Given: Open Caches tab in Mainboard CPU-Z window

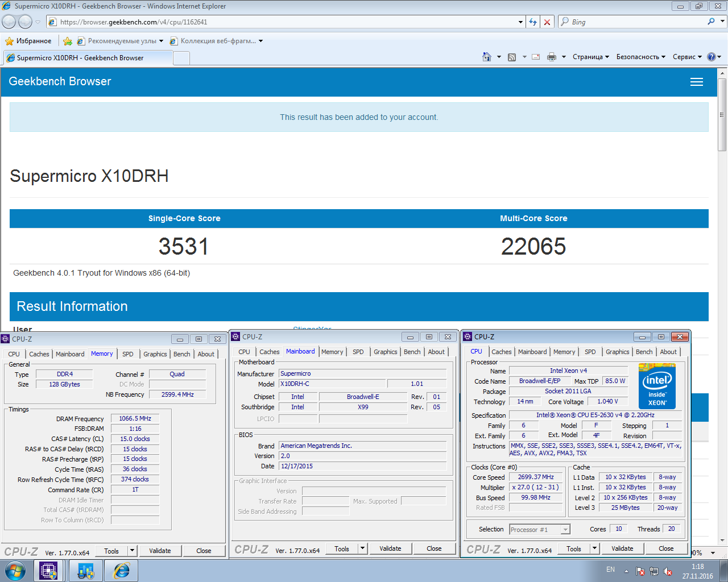Looking at the screenshot, I should [270, 352].
